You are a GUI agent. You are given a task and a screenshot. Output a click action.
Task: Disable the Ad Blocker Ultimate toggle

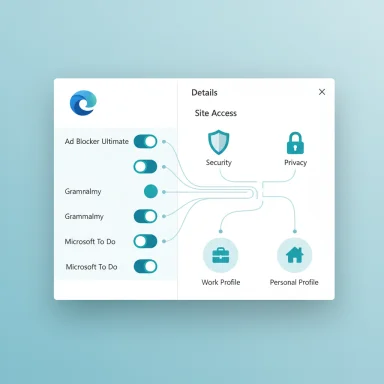(x=145, y=141)
